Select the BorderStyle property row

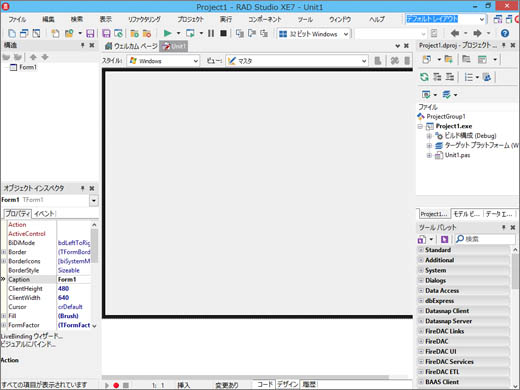pyautogui.click(x=49, y=270)
